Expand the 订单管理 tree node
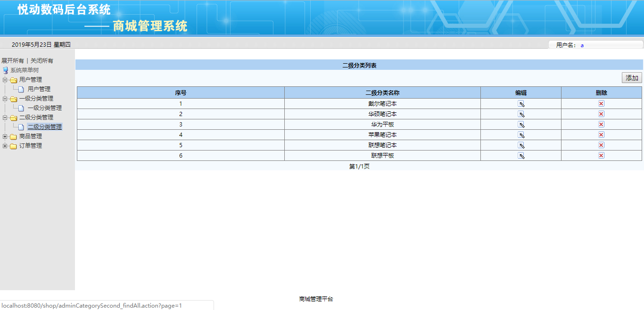 pos(5,146)
